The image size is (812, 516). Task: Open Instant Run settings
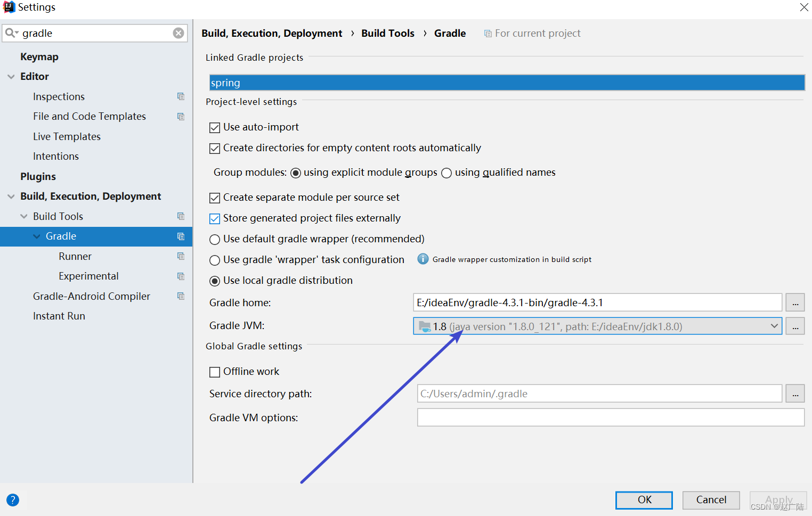59,316
